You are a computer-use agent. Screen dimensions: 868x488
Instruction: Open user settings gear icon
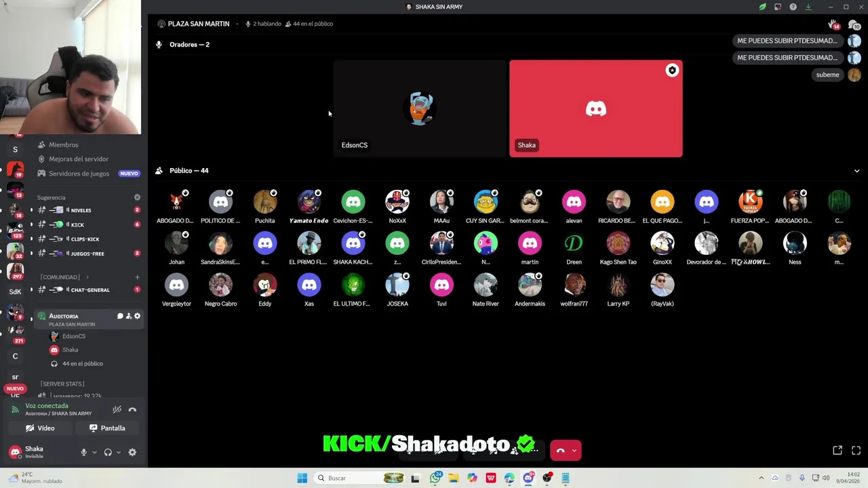click(x=132, y=452)
